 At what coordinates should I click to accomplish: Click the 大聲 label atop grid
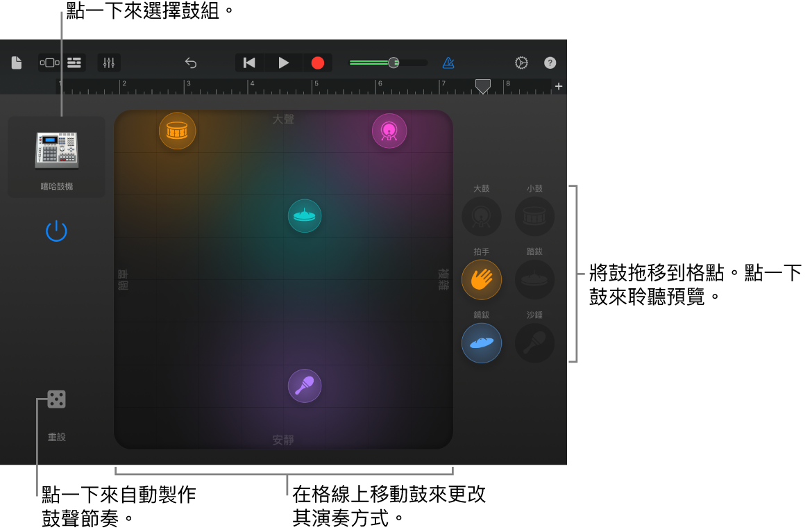(283, 119)
